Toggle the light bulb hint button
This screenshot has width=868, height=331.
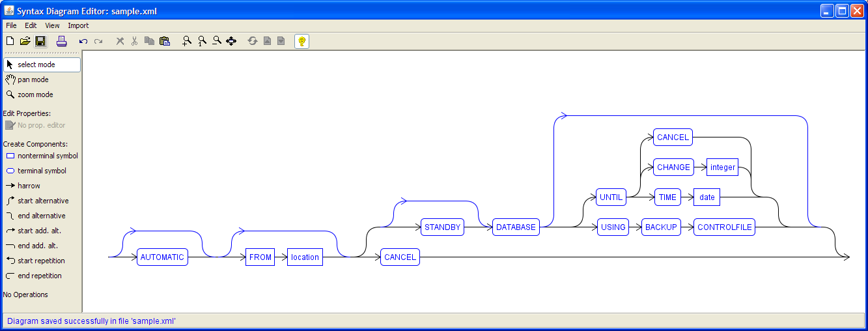pyautogui.click(x=301, y=41)
